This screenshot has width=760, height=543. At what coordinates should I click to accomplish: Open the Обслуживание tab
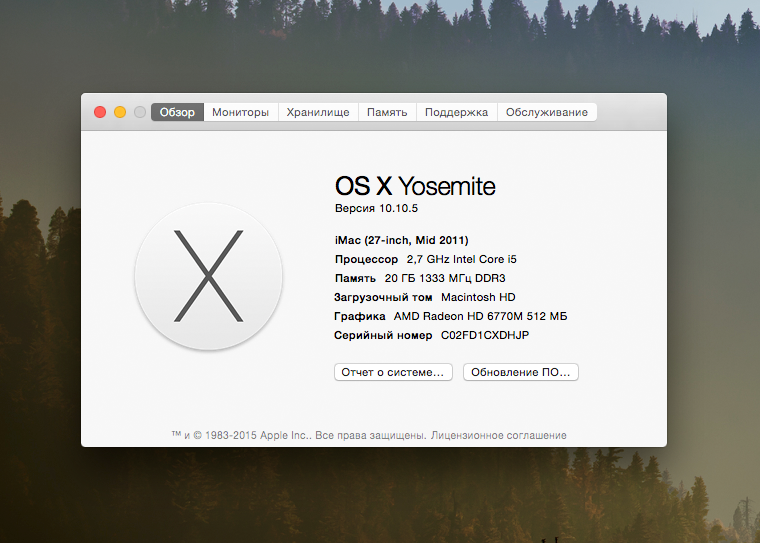pos(546,113)
